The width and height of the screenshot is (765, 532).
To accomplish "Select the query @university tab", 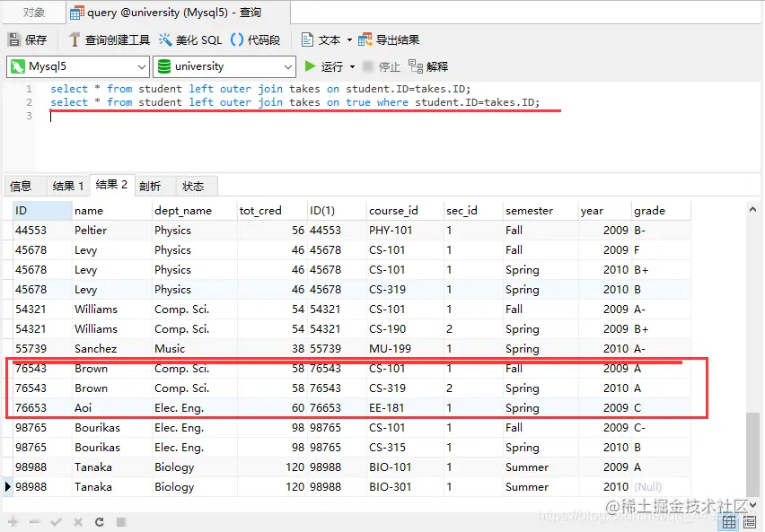I will tap(178, 13).
